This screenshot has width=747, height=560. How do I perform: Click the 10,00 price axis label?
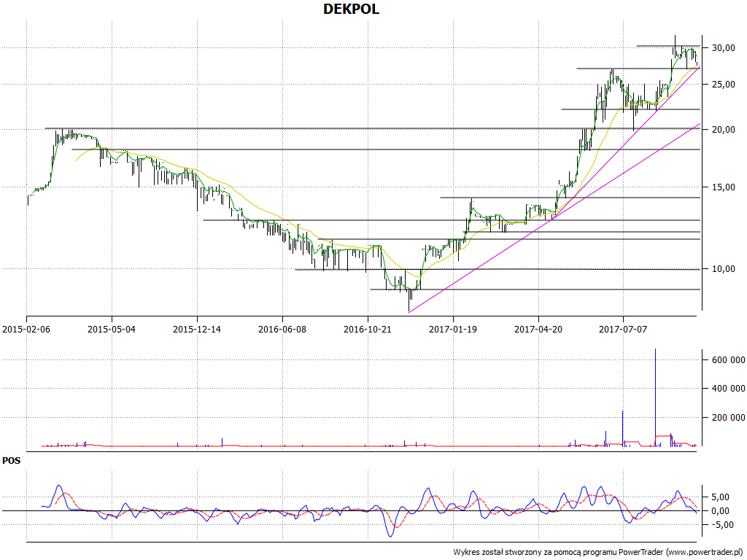[723, 269]
